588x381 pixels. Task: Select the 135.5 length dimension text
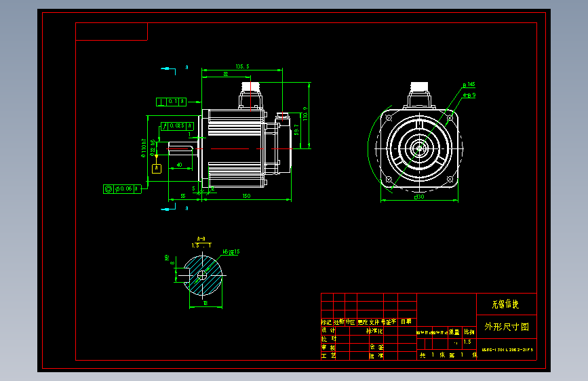(x=242, y=66)
